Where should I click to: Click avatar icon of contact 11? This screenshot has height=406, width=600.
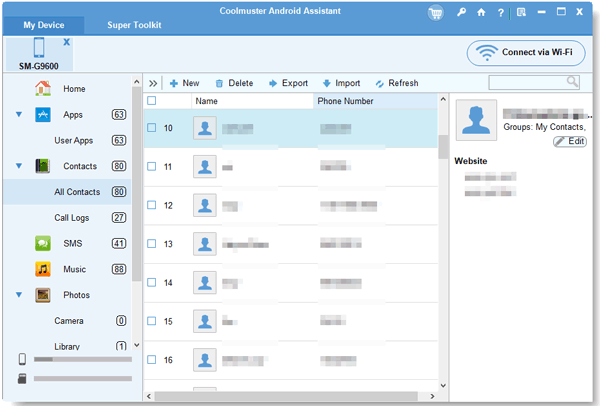click(205, 166)
